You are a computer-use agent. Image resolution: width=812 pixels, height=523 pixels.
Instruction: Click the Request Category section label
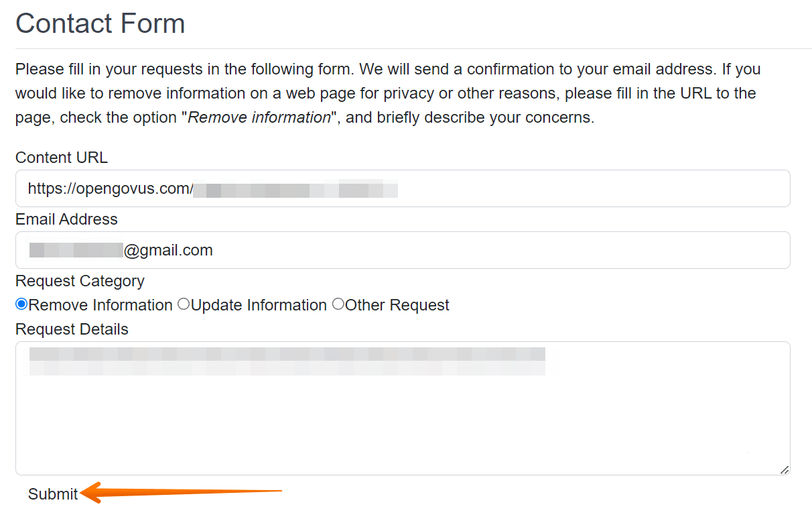click(80, 281)
